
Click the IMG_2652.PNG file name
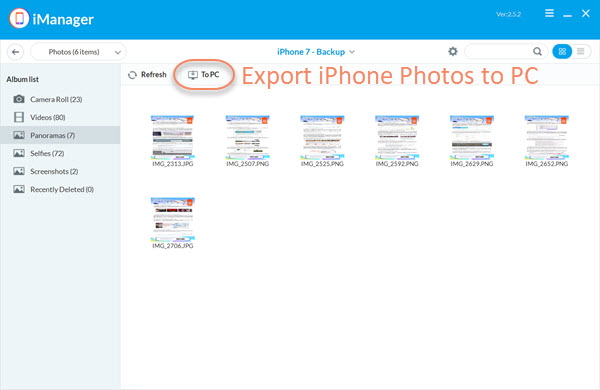[x=547, y=164]
